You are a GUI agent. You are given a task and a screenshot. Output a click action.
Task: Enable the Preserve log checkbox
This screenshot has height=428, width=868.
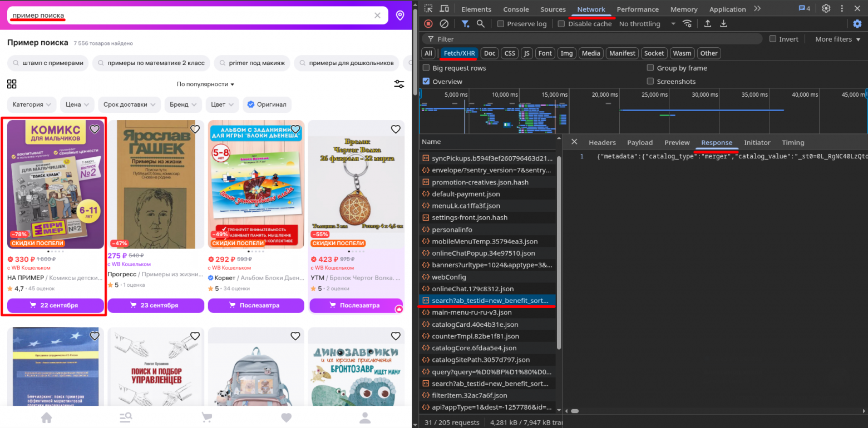501,24
